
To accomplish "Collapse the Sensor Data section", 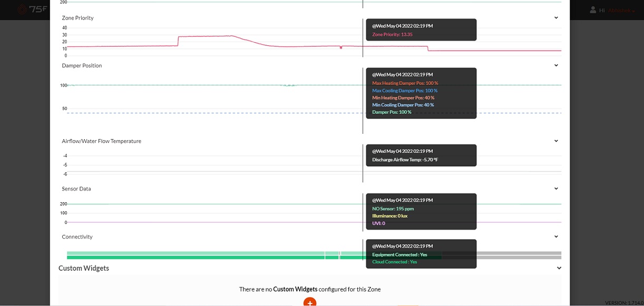I will point(556,189).
